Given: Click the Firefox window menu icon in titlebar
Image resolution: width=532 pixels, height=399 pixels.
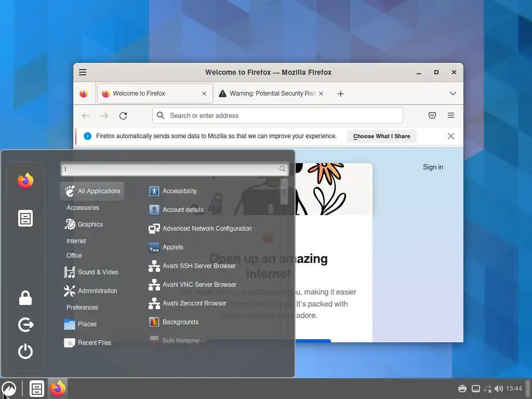Looking at the screenshot, I should point(83,72).
